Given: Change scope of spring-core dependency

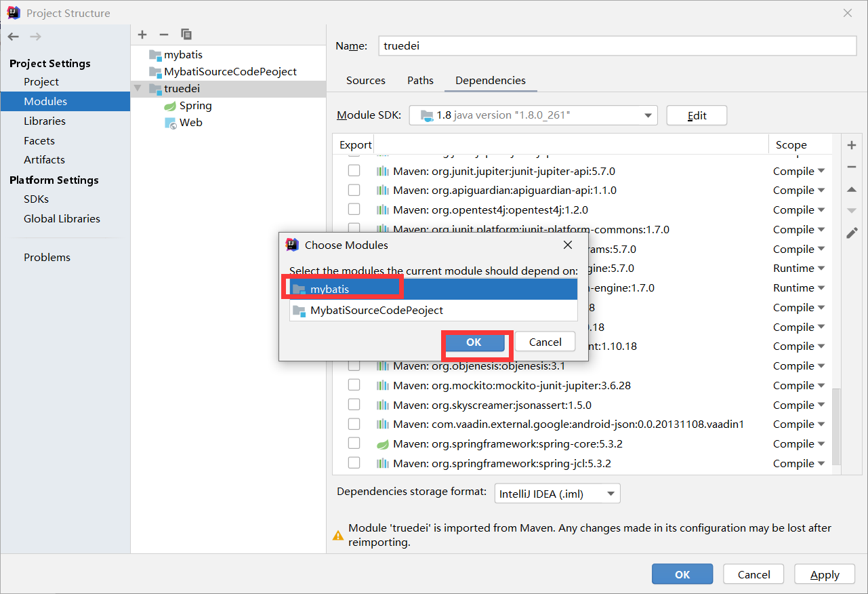Looking at the screenshot, I should 799,444.
